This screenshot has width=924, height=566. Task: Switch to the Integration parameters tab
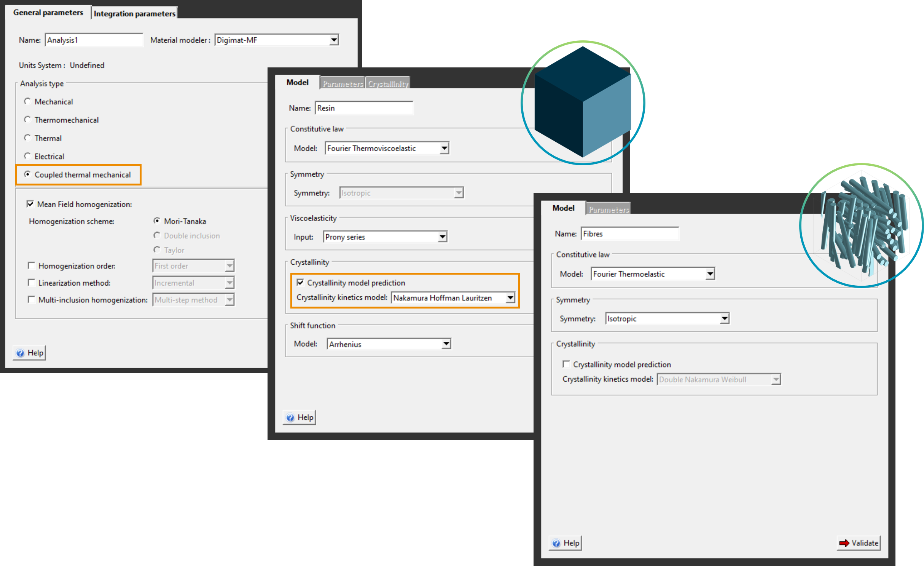134,14
